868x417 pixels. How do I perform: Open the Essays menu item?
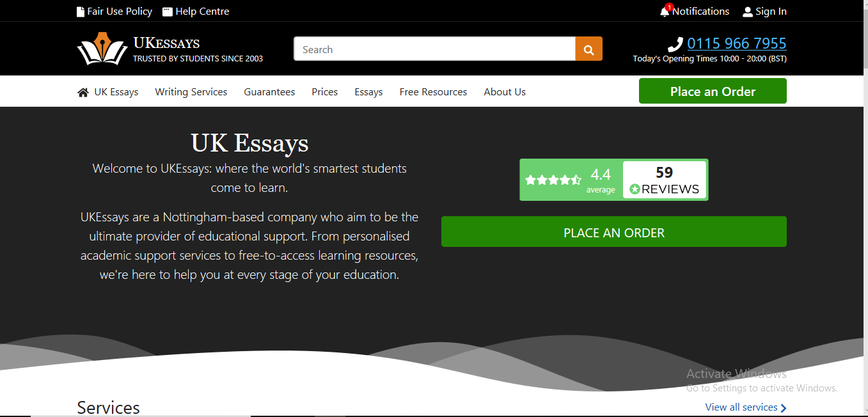pos(368,92)
